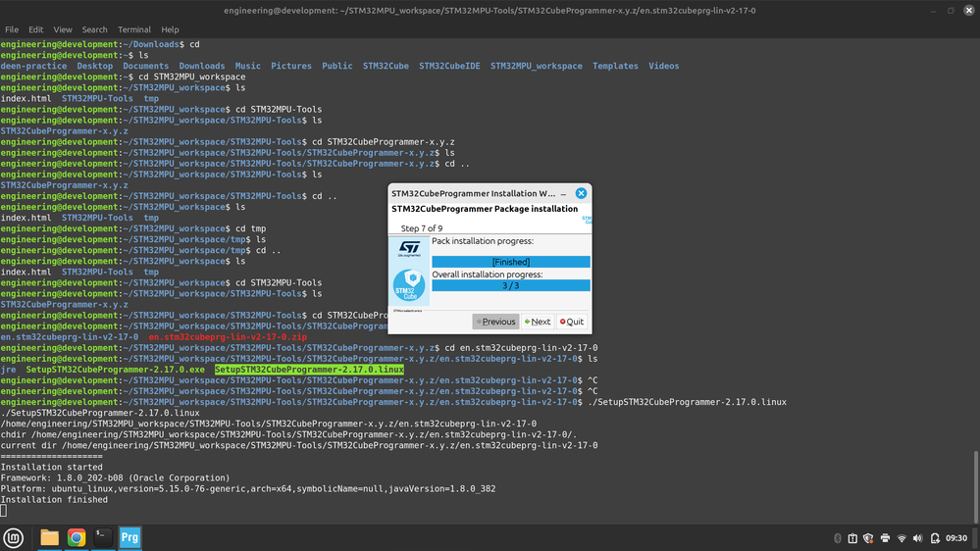
Task: Click the STM32 Cube round logo
Action: pyautogui.click(x=409, y=285)
